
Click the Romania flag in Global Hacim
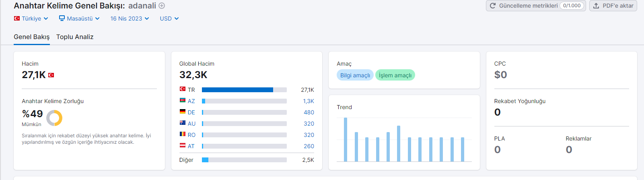coord(183,134)
